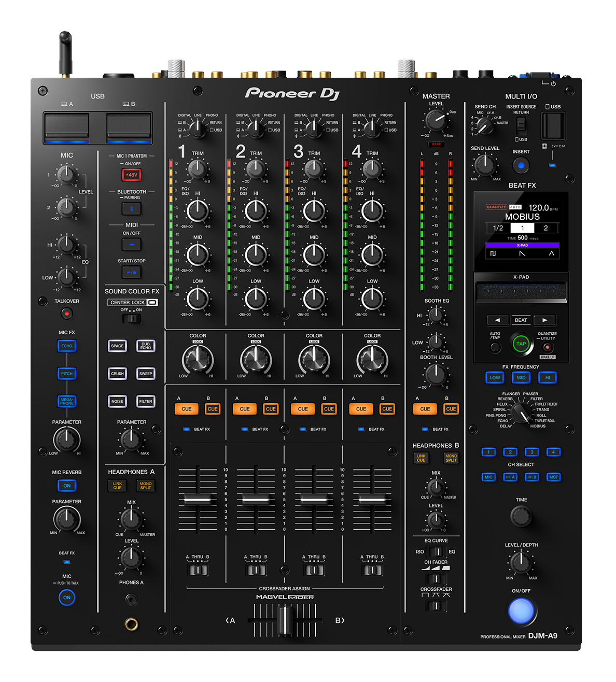This screenshot has width=616, height=682.
Task: Flip the CROSSFADER curve switch
Action: point(436,605)
